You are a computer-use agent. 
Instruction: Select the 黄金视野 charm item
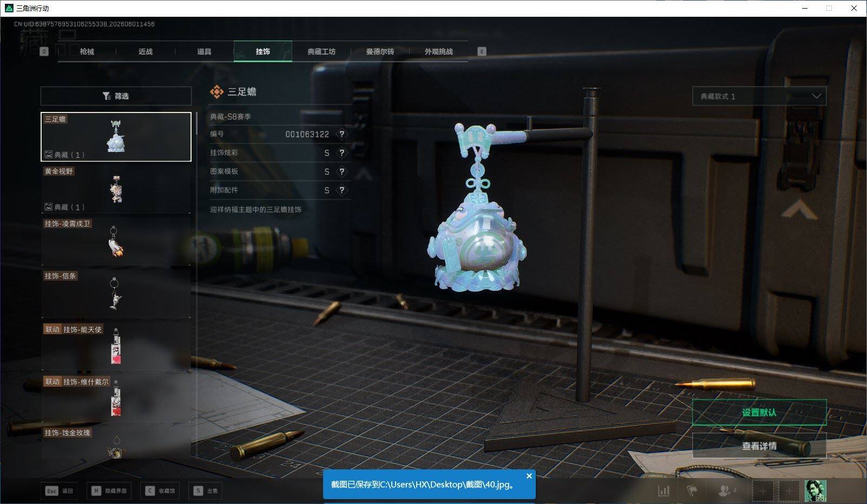[x=116, y=189]
